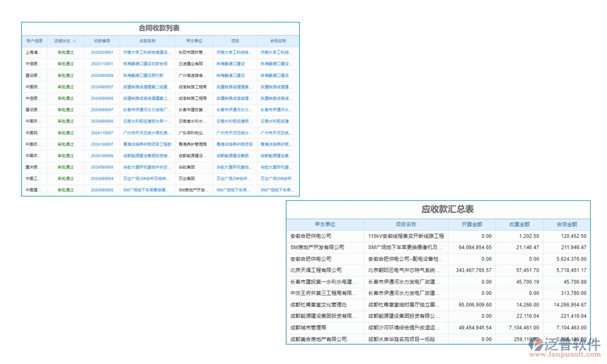Open receipt number 2025020001
Viewport: 607px width, 364px height.
[x=101, y=52]
